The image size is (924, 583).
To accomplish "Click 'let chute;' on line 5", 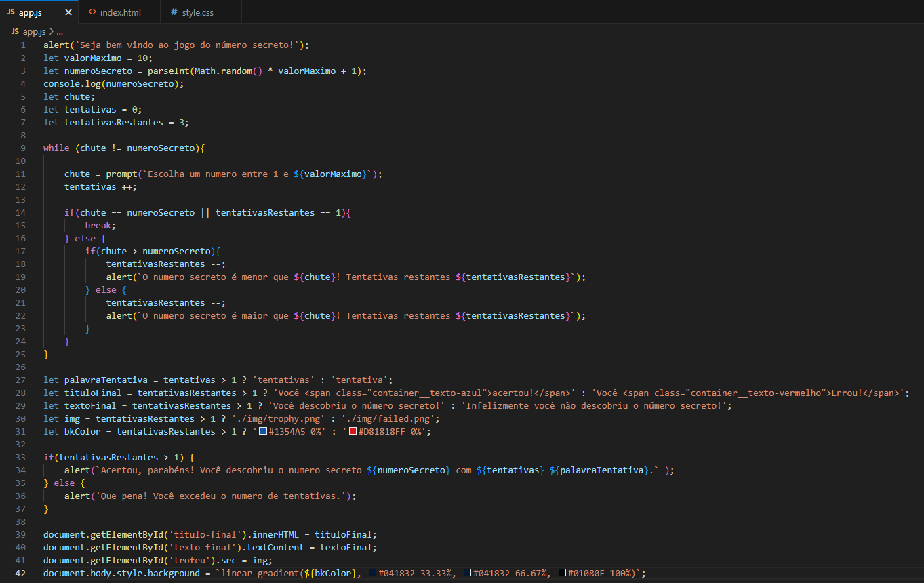I will pos(69,97).
